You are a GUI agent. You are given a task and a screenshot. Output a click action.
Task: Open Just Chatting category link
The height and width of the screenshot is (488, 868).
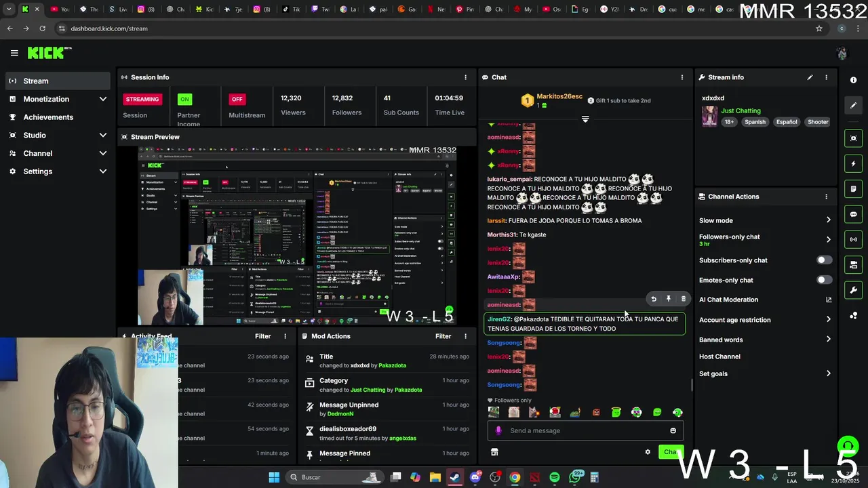click(x=741, y=110)
